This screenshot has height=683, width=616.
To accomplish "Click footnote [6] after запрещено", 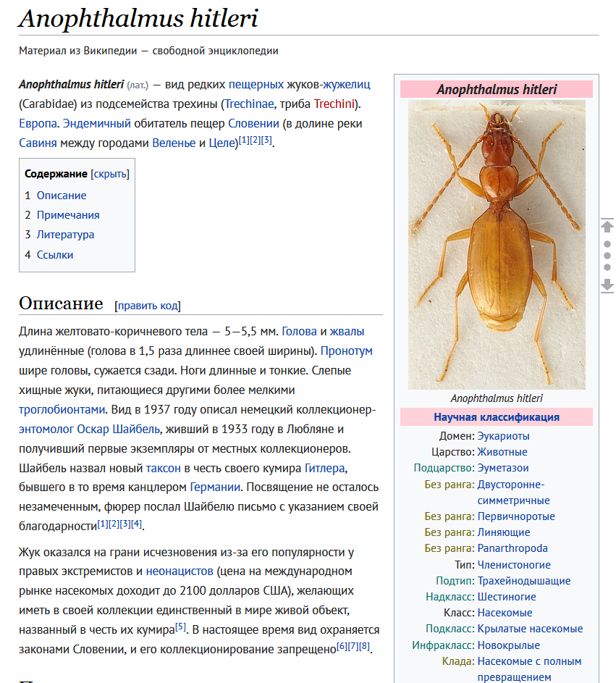I will [x=342, y=646].
